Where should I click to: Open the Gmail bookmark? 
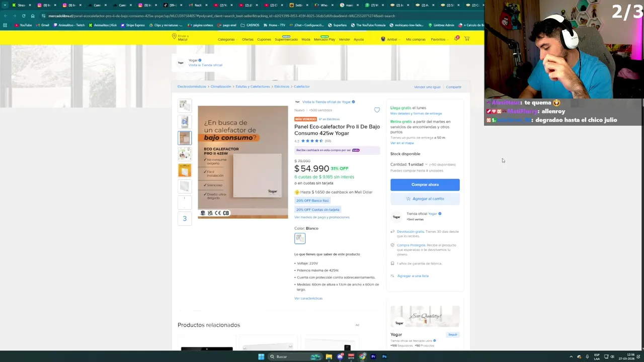pyautogui.click(x=43, y=25)
